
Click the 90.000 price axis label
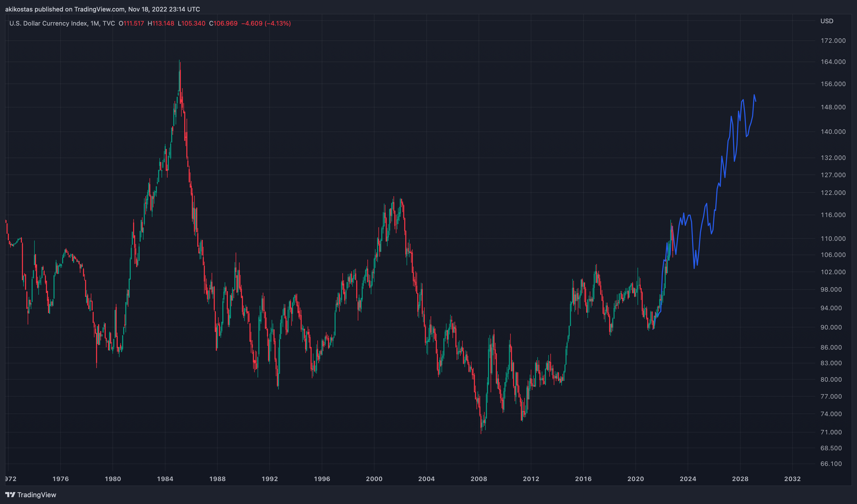pos(831,327)
